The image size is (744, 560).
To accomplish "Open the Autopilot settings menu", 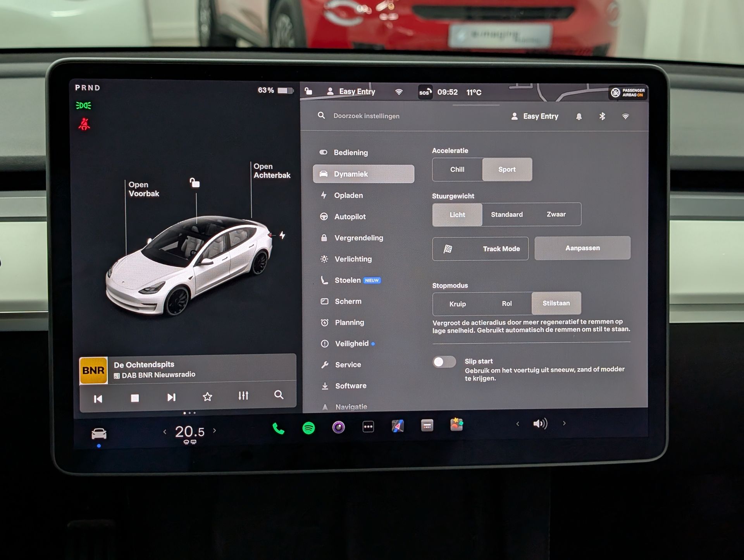I will [350, 217].
